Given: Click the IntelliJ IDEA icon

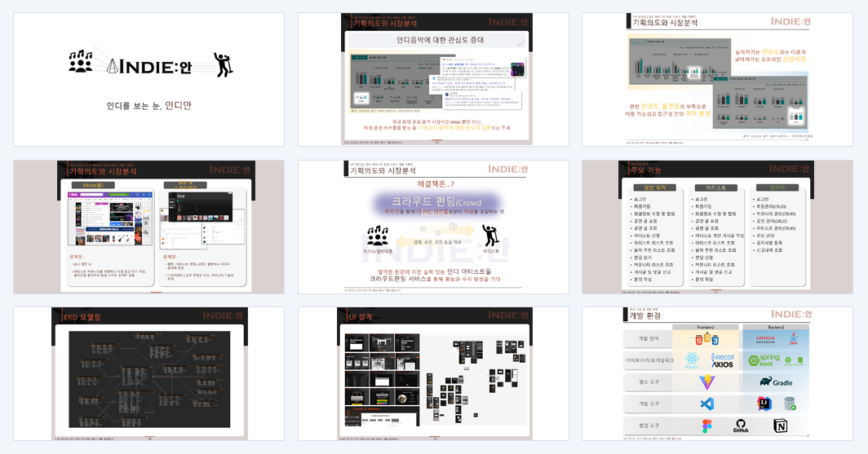Looking at the screenshot, I should pos(764,403).
